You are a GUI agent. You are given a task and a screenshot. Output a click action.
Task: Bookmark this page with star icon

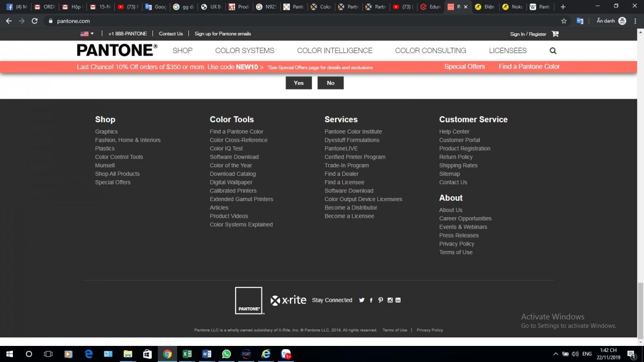click(563, 21)
